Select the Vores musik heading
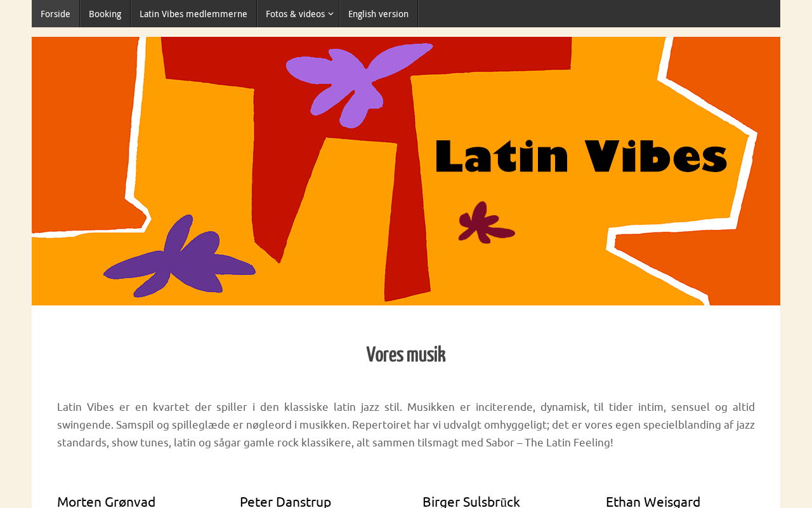This screenshot has width=812, height=508. tap(406, 354)
